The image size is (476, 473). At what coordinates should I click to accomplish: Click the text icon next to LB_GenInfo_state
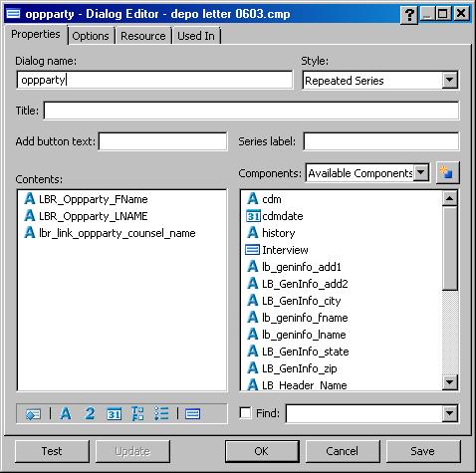point(253,352)
